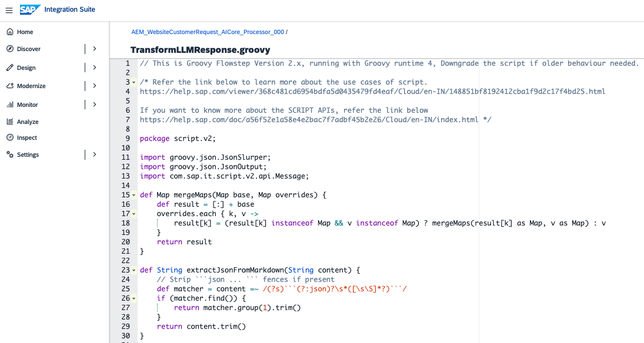644x343 pixels.
Task: Click the Home house icon
Action: pos(10,32)
